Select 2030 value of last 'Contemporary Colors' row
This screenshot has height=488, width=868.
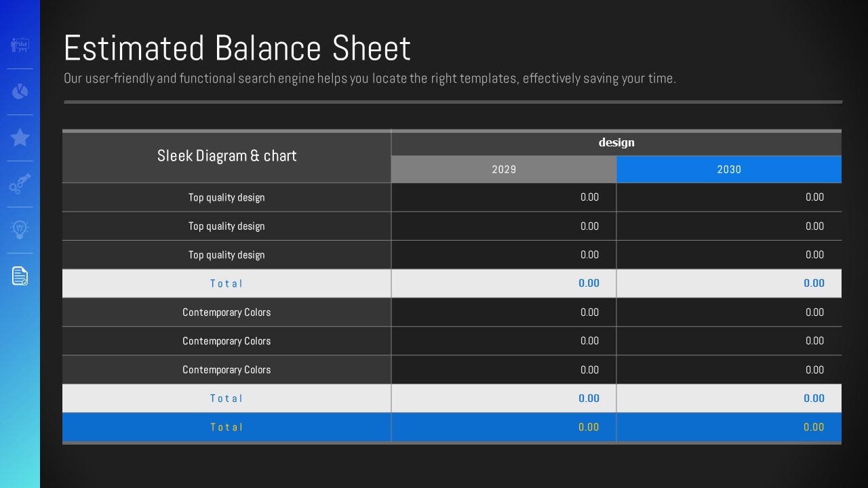814,369
